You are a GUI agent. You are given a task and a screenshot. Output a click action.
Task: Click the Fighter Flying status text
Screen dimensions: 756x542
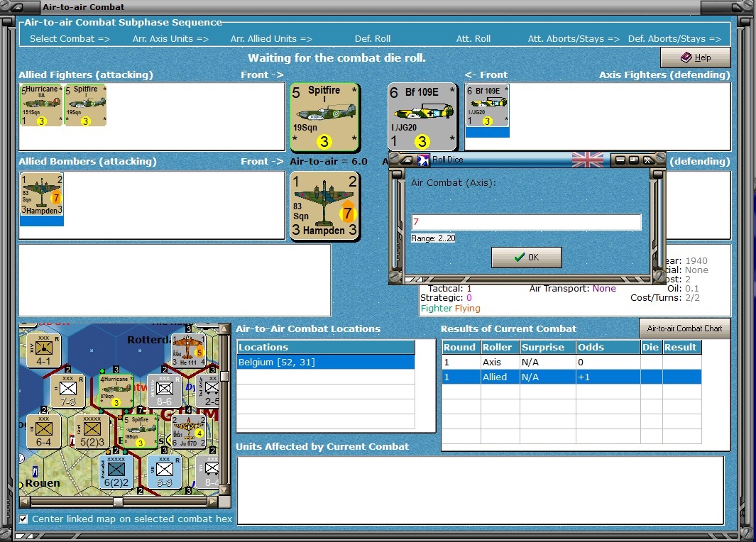tap(450, 309)
